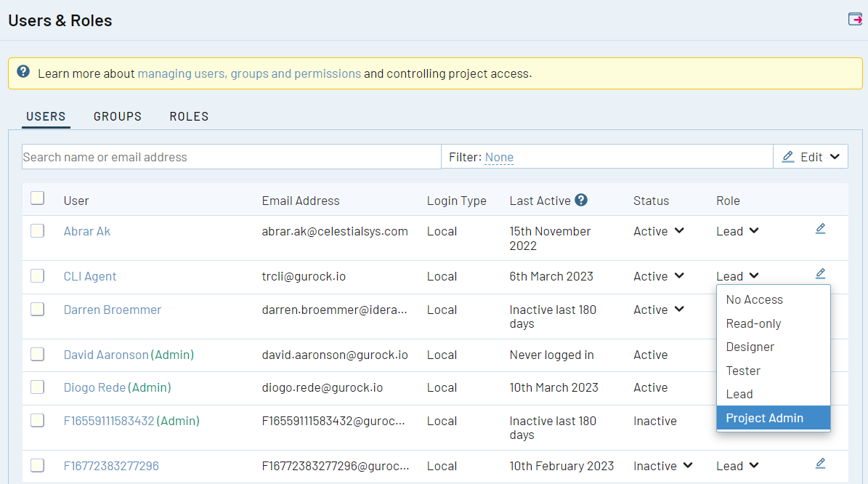Toggle the select-all users checkbox
868x484 pixels.
click(38, 198)
